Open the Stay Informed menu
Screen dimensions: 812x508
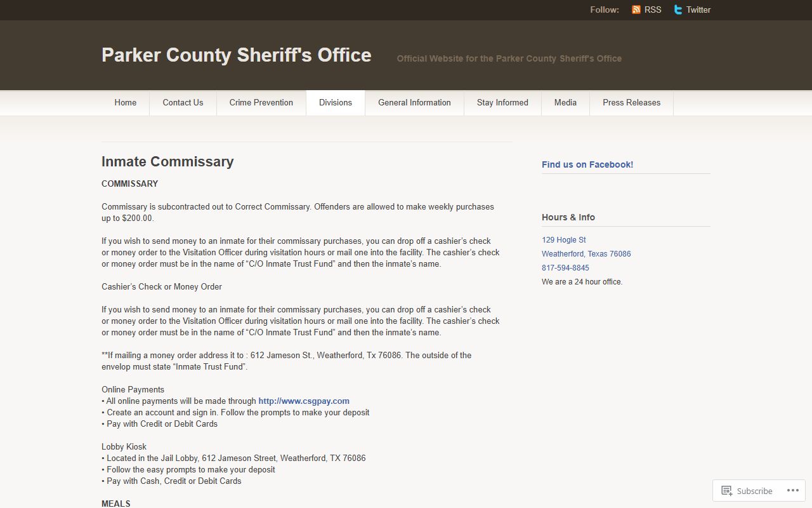point(502,102)
